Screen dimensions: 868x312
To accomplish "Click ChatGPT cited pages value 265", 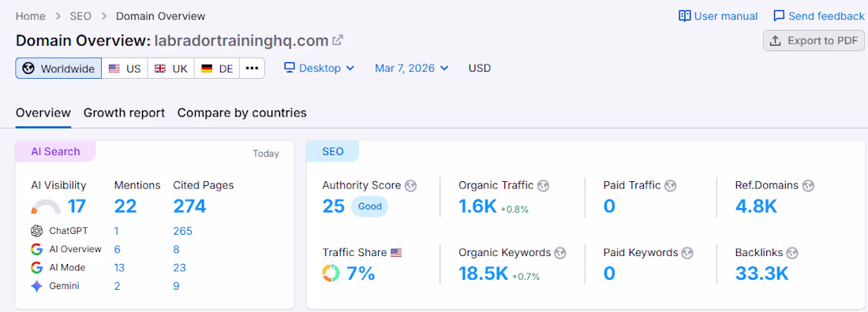I will 183,231.
